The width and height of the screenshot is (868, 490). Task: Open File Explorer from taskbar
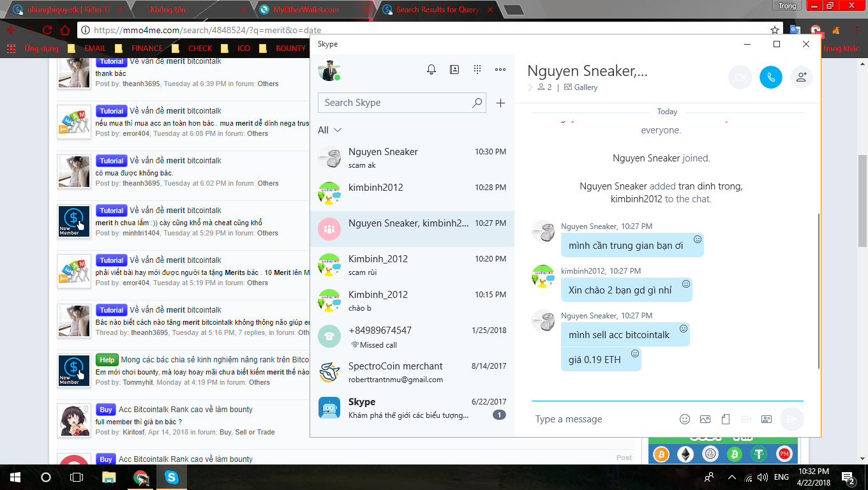pos(110,477)
